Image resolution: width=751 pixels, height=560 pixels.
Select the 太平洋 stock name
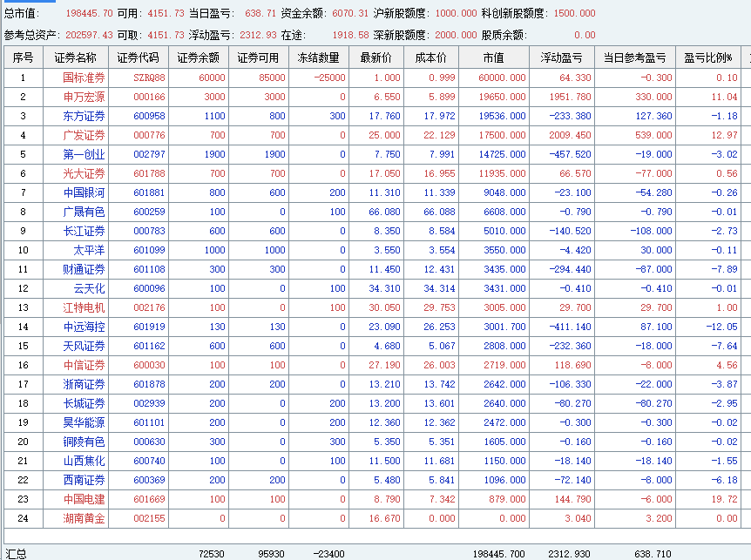click(89, 250)
